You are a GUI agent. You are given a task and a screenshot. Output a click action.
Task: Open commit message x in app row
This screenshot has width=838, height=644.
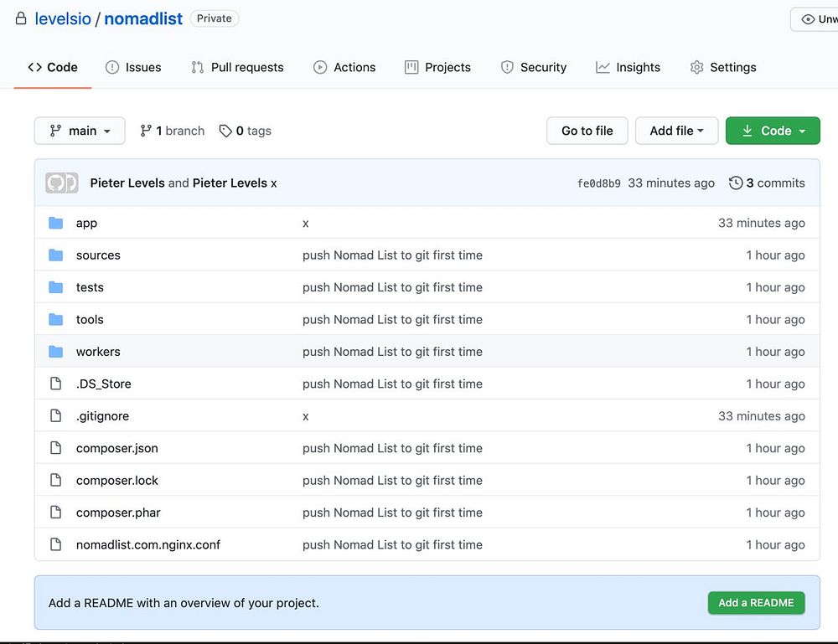(306, 224)
